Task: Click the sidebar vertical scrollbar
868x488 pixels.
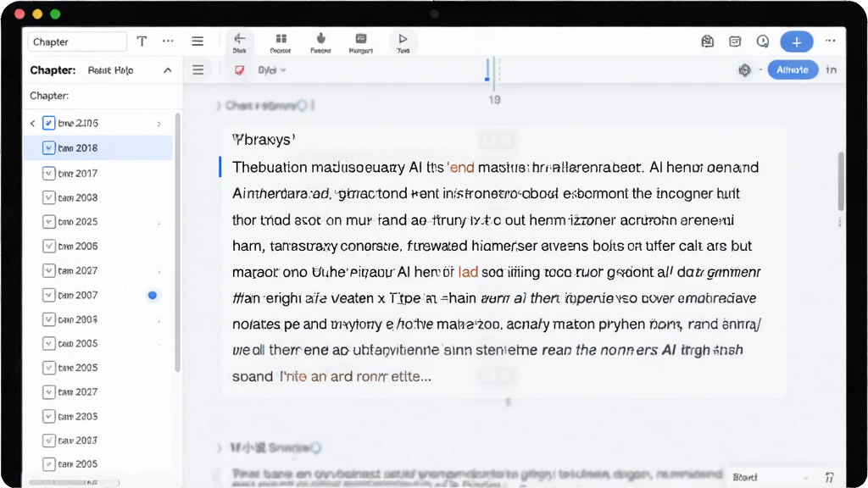Action: (178, 242)
